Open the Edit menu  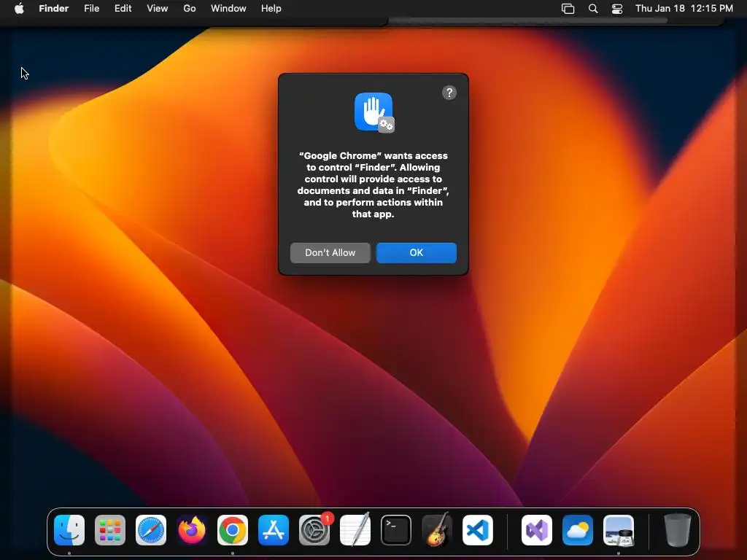click(x=123, y=9)
